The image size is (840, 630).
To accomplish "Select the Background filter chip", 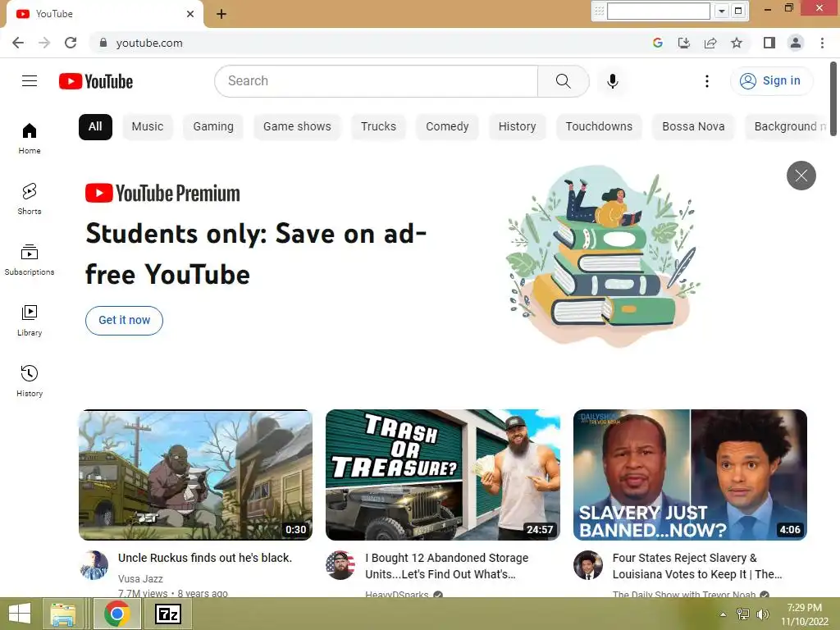I will click(x=786, y=127).
